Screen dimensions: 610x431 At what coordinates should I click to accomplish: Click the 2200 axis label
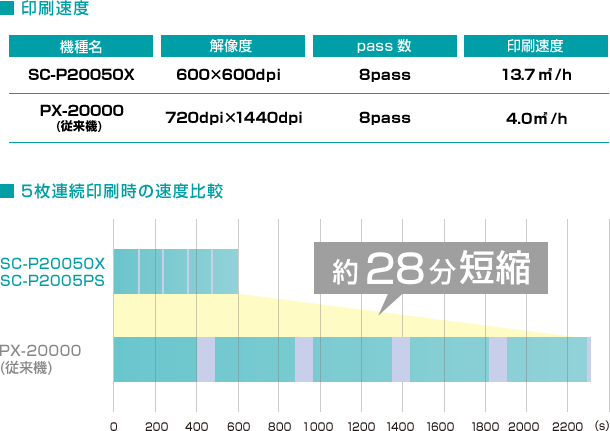point(568,426)
